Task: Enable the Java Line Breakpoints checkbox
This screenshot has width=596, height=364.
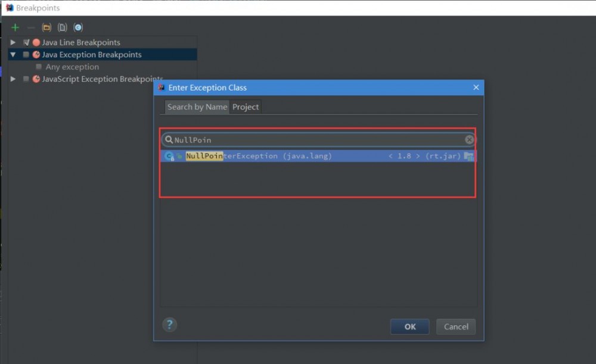Action: coord(26,42)
